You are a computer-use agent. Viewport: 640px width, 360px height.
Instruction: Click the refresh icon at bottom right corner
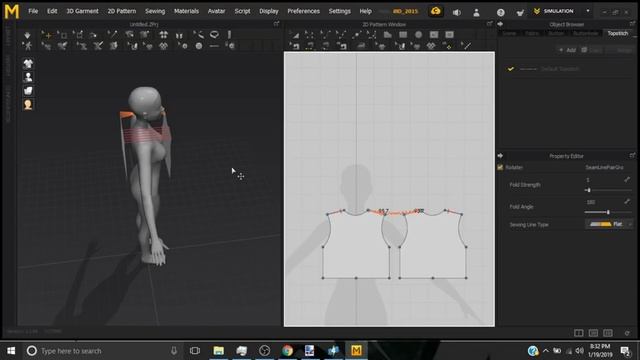(x=627, y=333)
